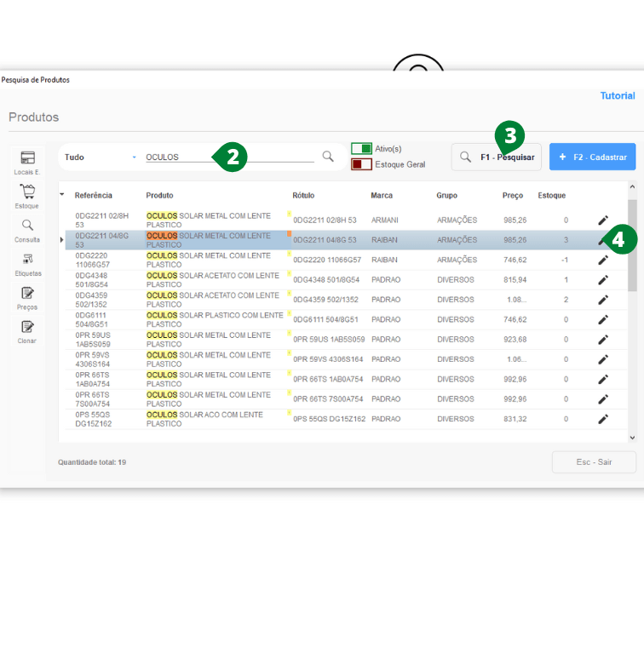Screen dimensions: 644x647
Task: Edit product 0DG4348 501/8G54 pencil icon
Action: point(603,280)
